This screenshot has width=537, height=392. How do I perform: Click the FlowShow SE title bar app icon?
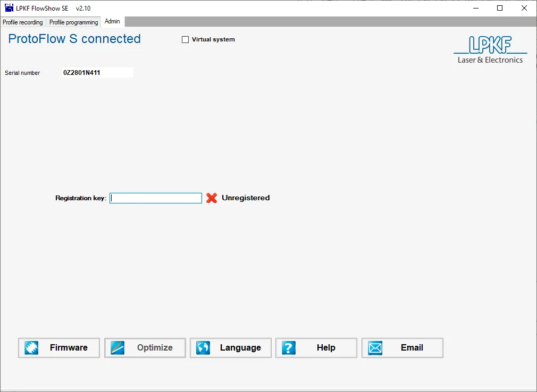(x=9, y=8)
